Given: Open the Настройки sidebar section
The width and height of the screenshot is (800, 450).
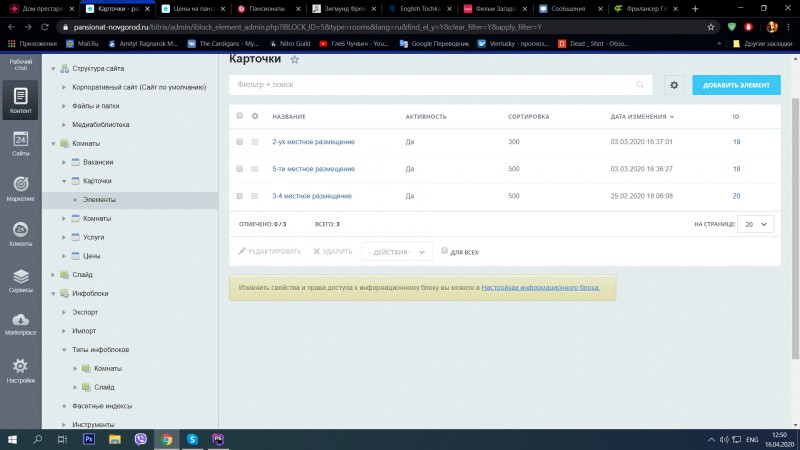Looking at the screenshot, I should click(20, 370).
